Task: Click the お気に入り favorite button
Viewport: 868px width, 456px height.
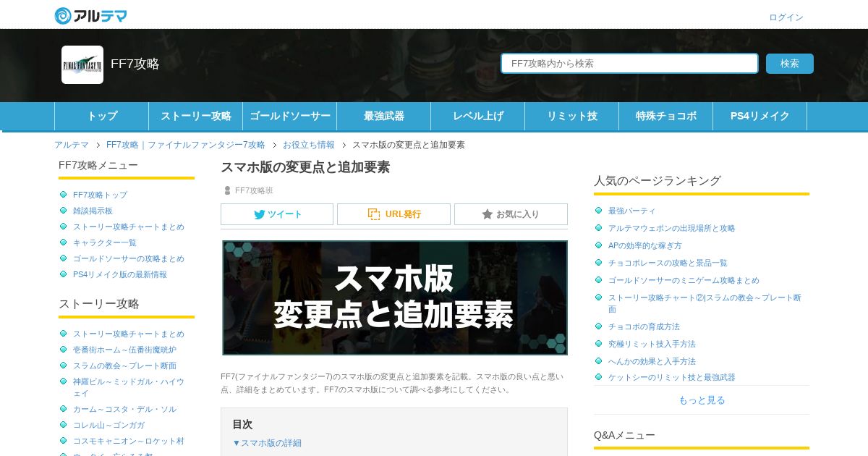Action: point(511,214)
